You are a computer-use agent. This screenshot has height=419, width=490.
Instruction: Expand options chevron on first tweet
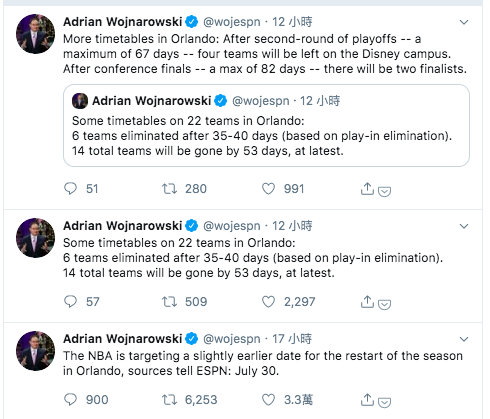click(464, 22)
